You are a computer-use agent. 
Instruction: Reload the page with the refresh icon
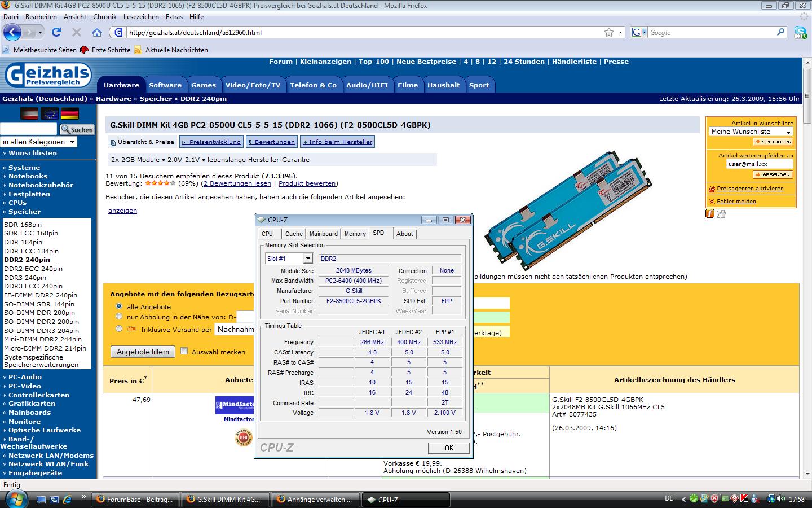point(56,32)
